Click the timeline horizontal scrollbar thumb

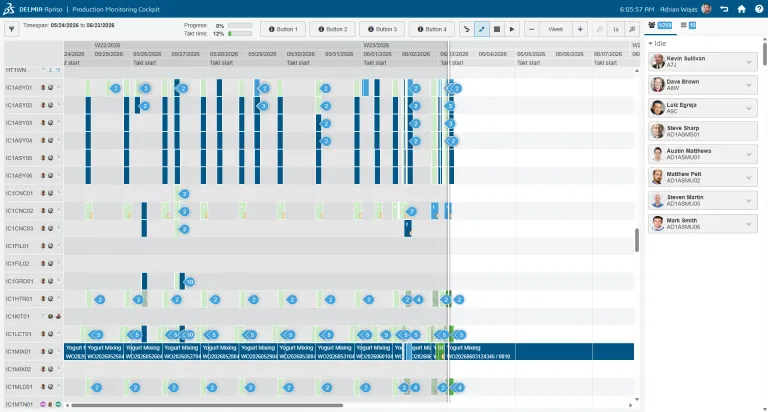click(x=207, y=405)
